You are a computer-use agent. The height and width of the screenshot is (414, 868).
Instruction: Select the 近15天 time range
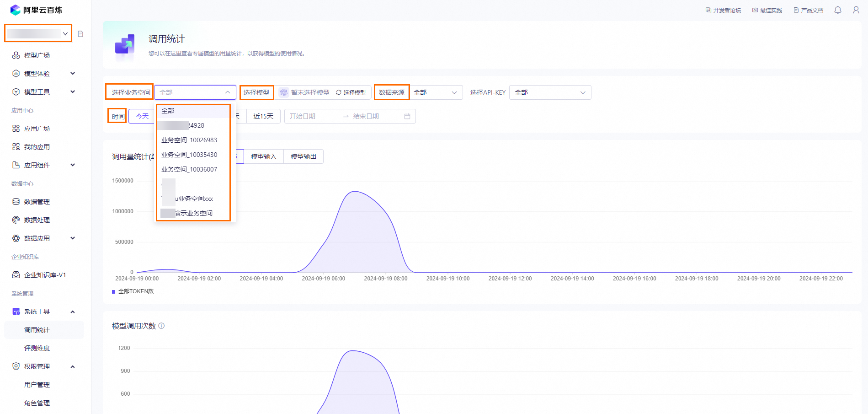pos(263,116)
